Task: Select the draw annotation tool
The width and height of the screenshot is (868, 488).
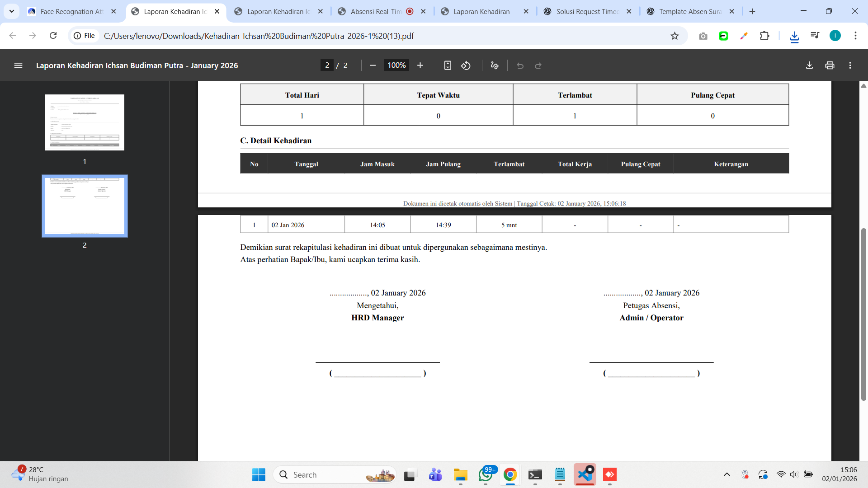Action: point(495,66)
